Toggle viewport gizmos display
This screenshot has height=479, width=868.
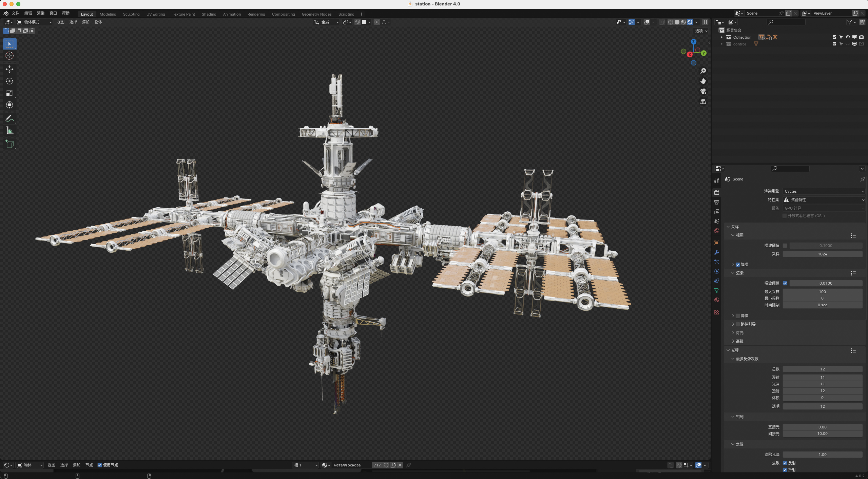632,22
